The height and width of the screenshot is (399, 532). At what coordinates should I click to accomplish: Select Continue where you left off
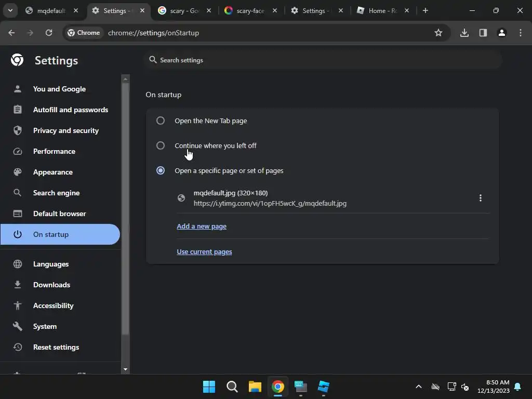point(161,145)
